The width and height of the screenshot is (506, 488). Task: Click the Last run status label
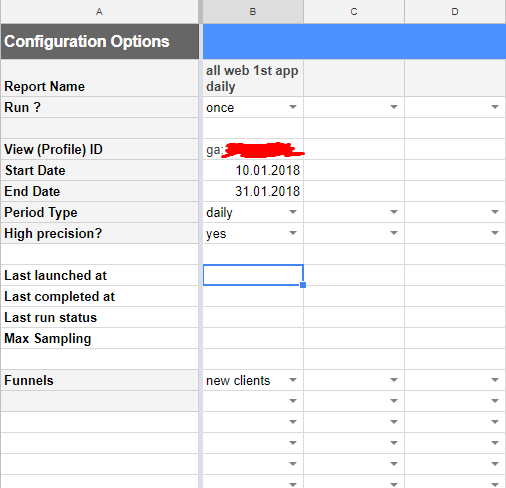pyautogui.click(x=50, y=317)
